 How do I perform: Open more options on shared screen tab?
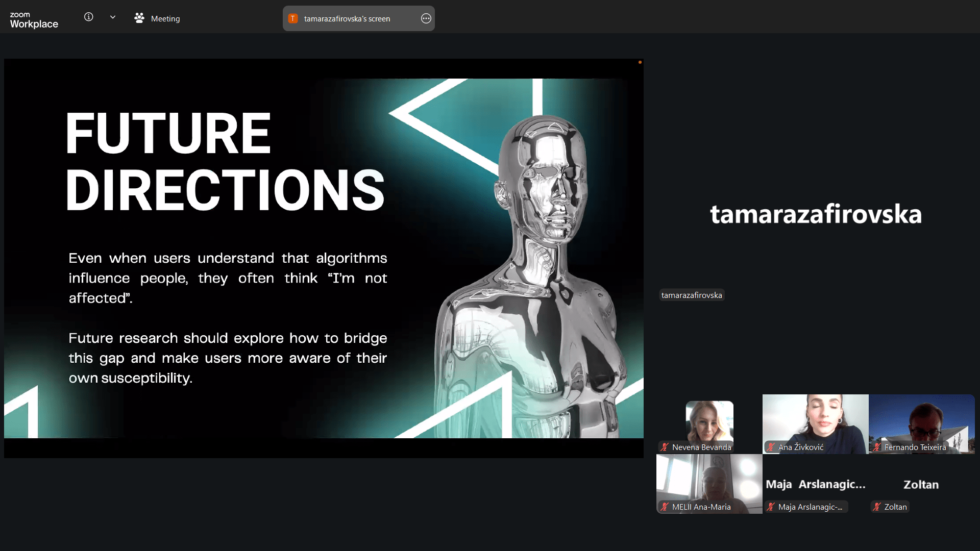(x=426, y=19)
